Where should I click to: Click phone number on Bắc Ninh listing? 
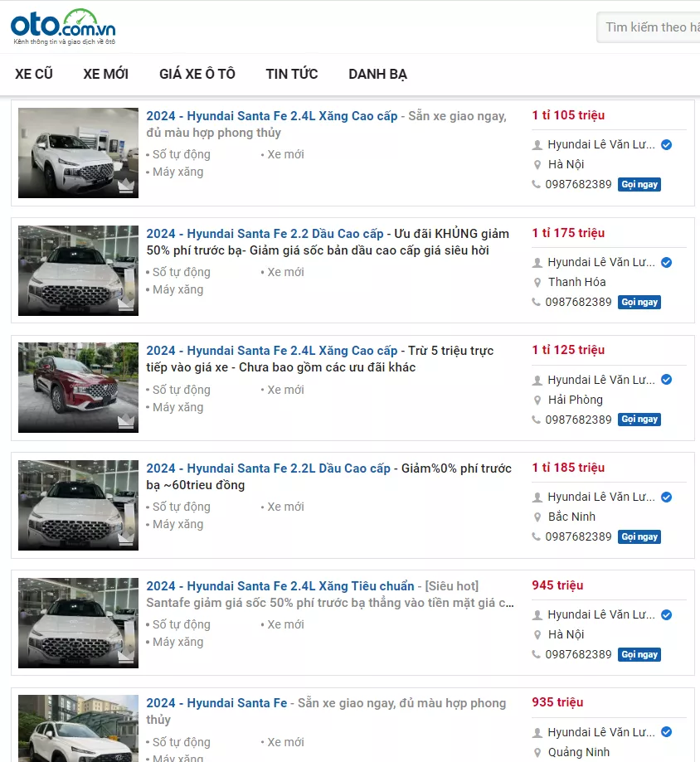[x=578, y=536]
